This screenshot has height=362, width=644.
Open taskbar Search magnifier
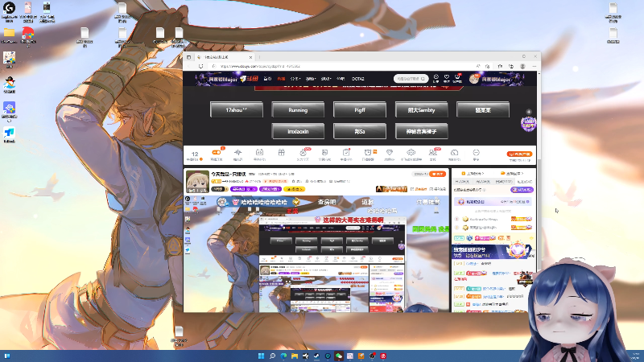[272, 356]
